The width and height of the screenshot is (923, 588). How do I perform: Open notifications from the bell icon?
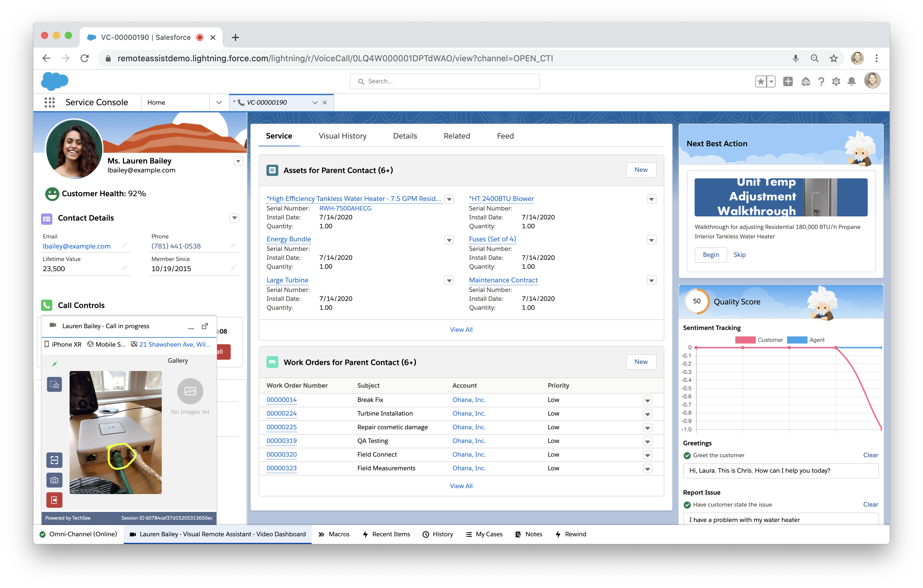click(851, 81)
